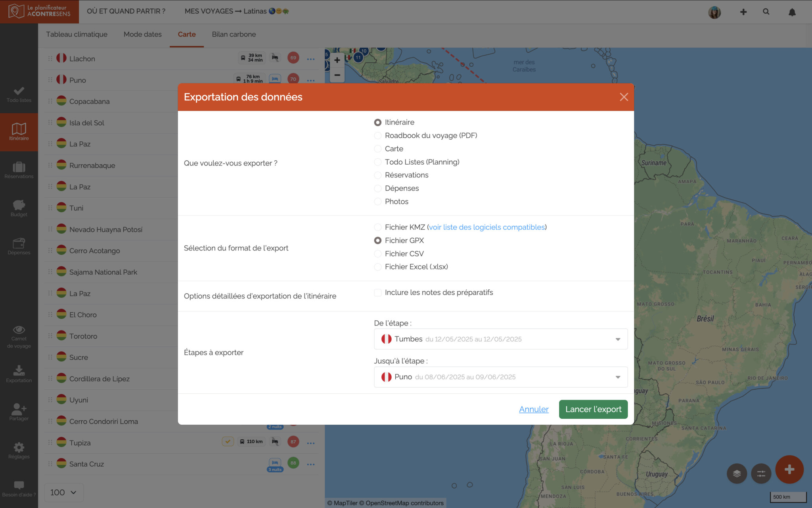
Task: Open OÙ ET QUAND PARTIR ? menu
Action: pyautogui.click(x=126, y=11)
